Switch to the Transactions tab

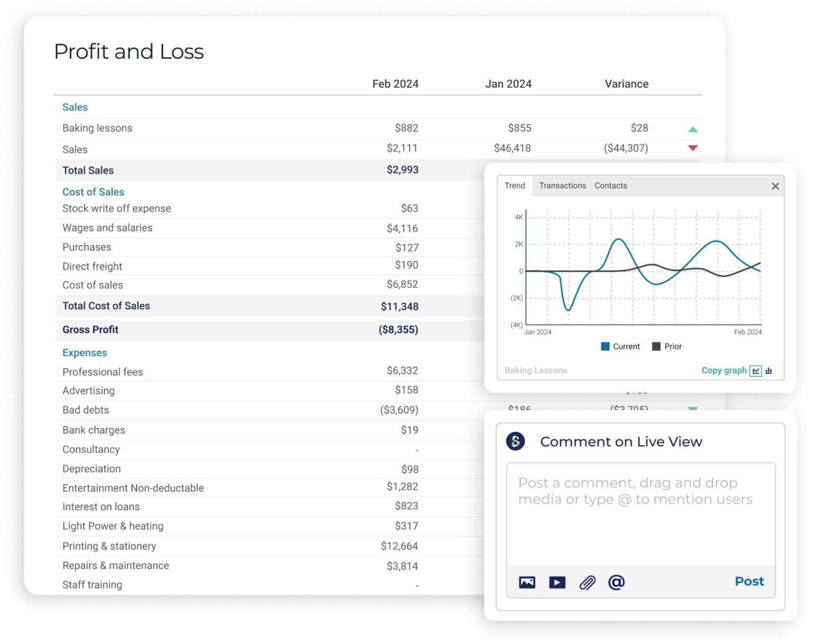pyautogui.click(x=563, y=185)
